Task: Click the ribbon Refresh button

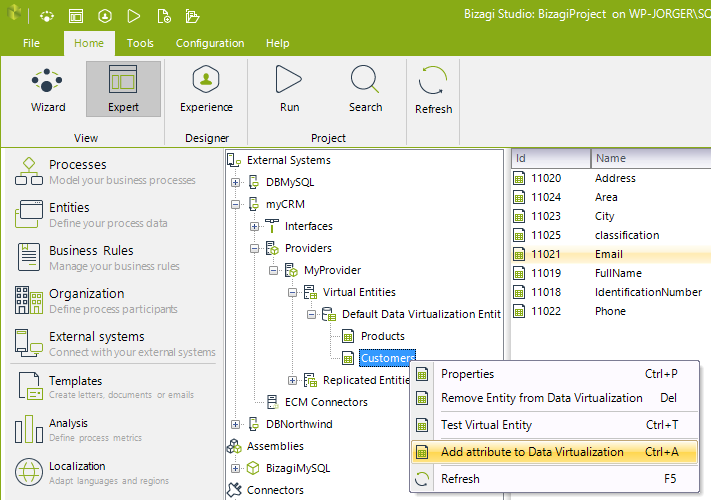Action: (x=433, y=90)
